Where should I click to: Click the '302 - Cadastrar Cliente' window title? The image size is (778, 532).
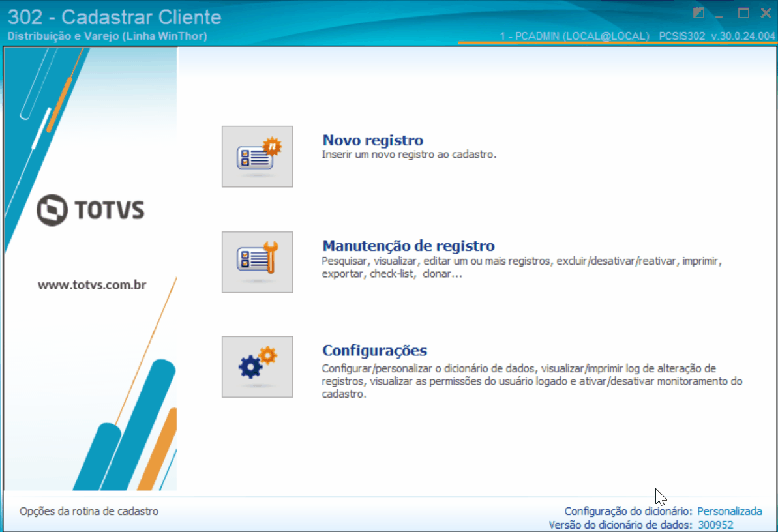tap(115, 18)
